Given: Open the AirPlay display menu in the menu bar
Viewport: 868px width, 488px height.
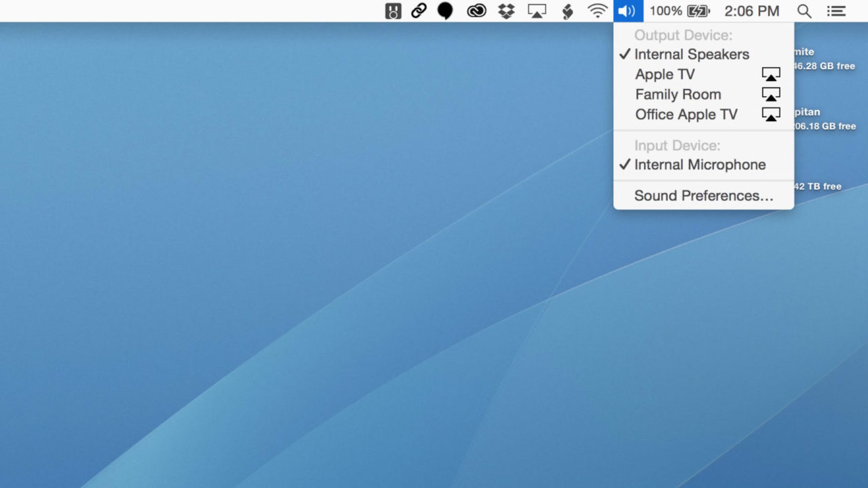Looking at the screenshot, I should pos(537,11).
